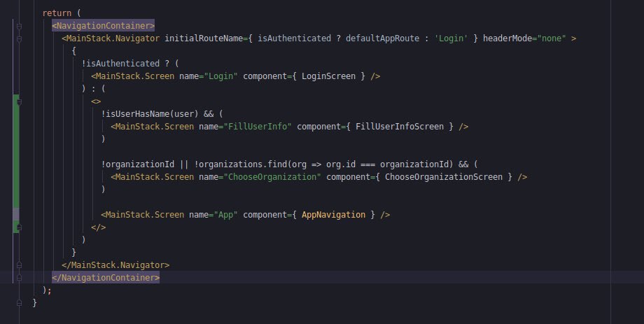Toggle the fold marker beside the closing fragment </>

pyautogui.click(x=19, y=227)
